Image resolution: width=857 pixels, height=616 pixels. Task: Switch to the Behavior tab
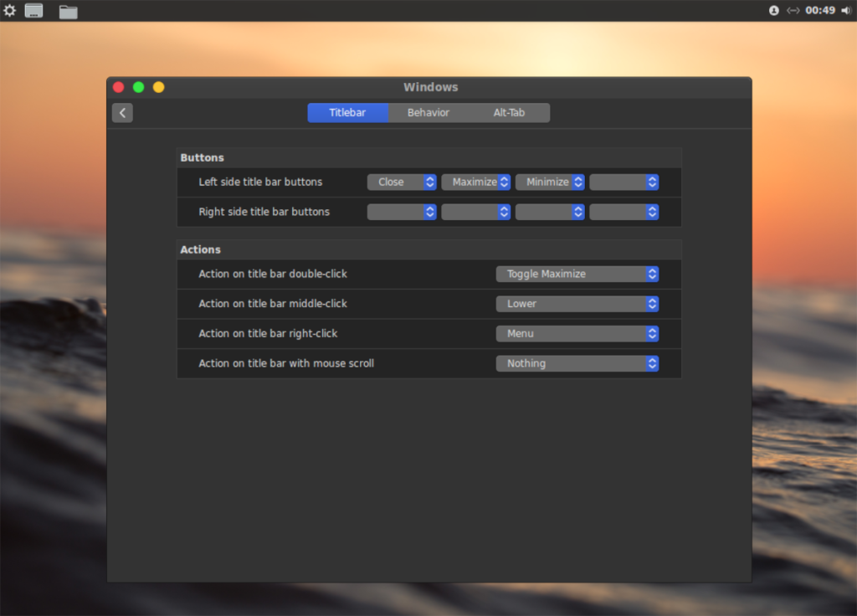tap(428, 112)
